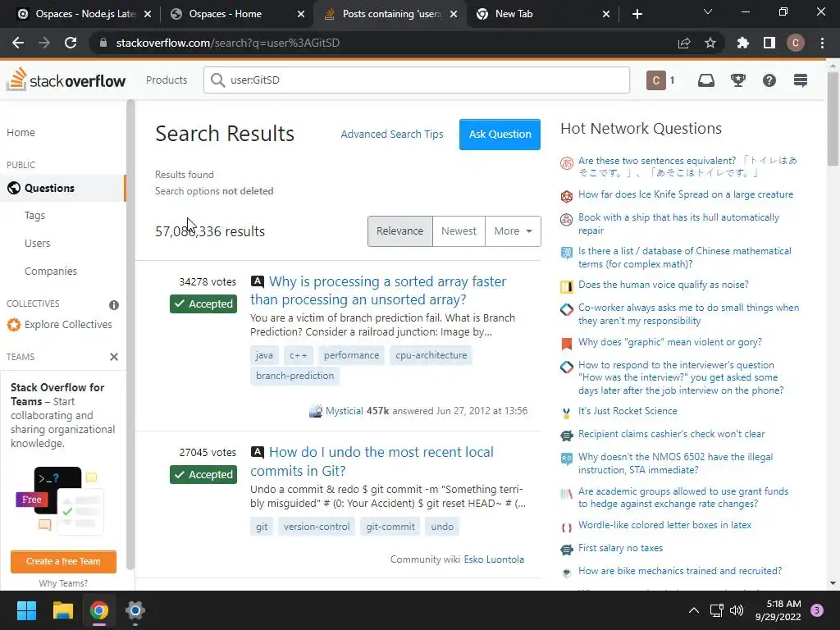Click Create a free Team button

click(63, 561)
